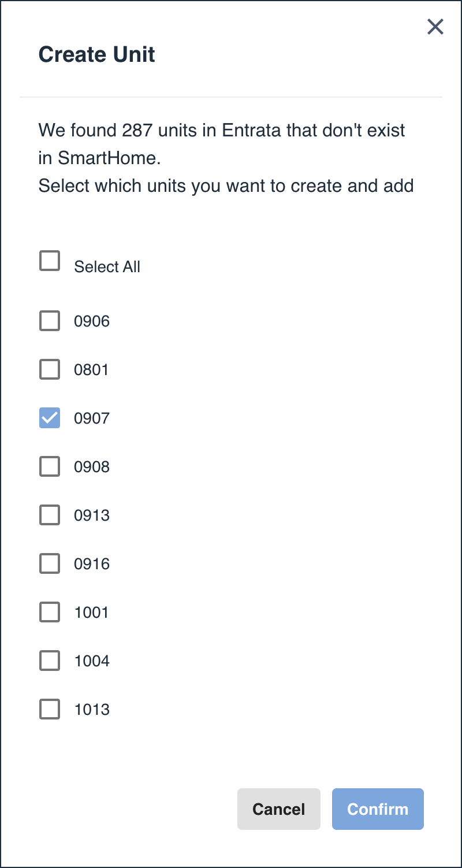Image resolution: width=462 pixels, height=868 pixels.
Task: Cancel the Create Unit dialog
Action: [279, 809]
